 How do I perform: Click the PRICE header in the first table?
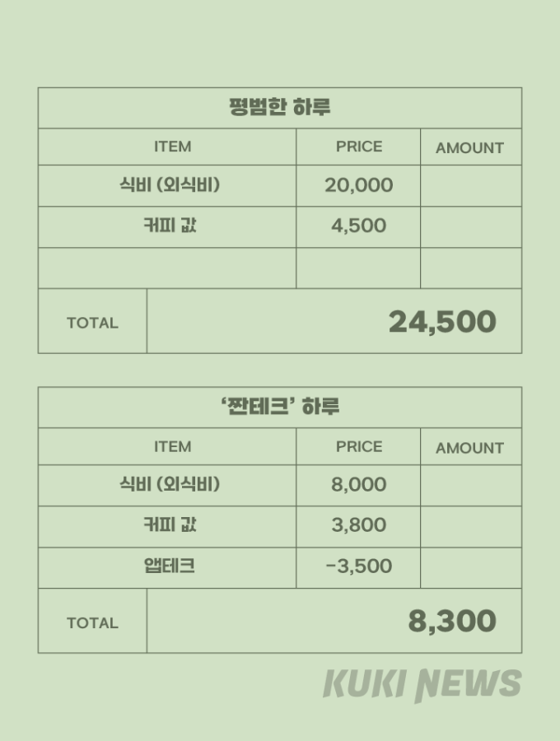(x=359, y=147)
